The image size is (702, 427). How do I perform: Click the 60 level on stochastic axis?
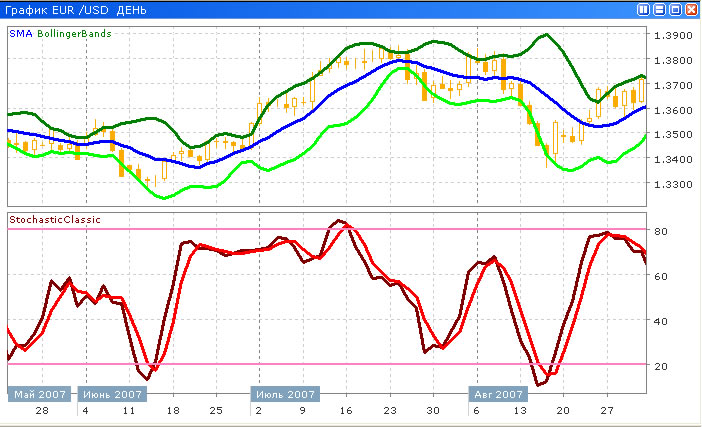click(x=661, y=276)
